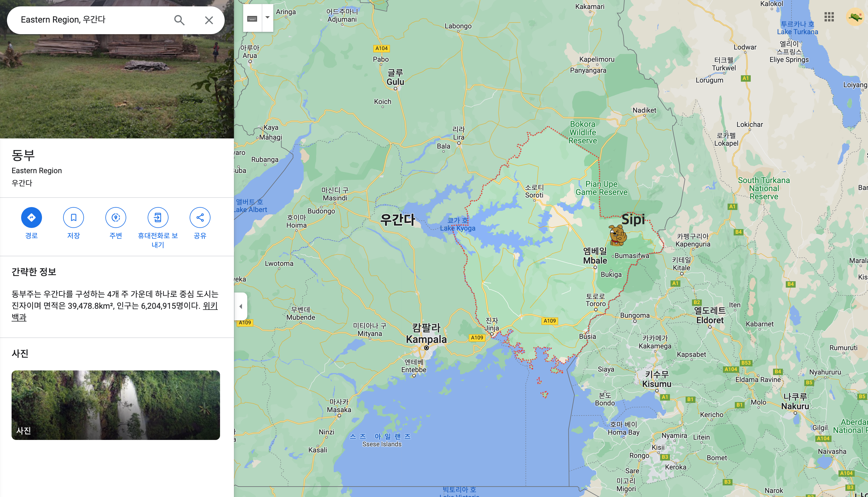This screenshot has width=868, height=497.
Task: Open the waterfall 사진 thumbnail
Action: pyautogui.click(x=116, y=405)
